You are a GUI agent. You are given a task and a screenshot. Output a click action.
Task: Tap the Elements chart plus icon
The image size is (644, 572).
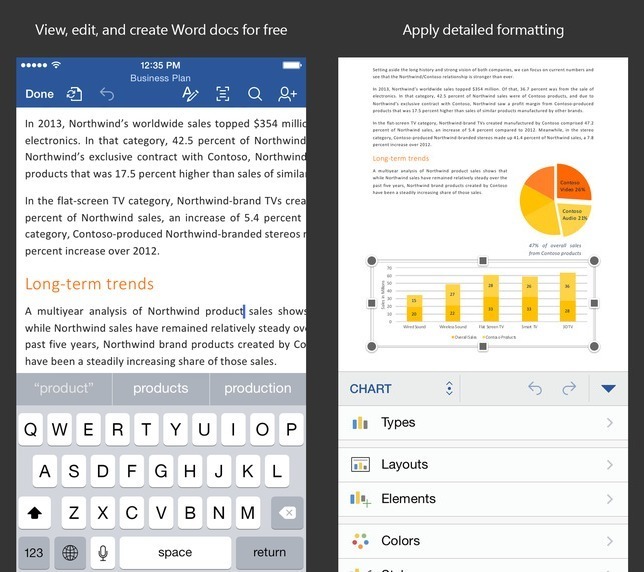tap(360, 499)
